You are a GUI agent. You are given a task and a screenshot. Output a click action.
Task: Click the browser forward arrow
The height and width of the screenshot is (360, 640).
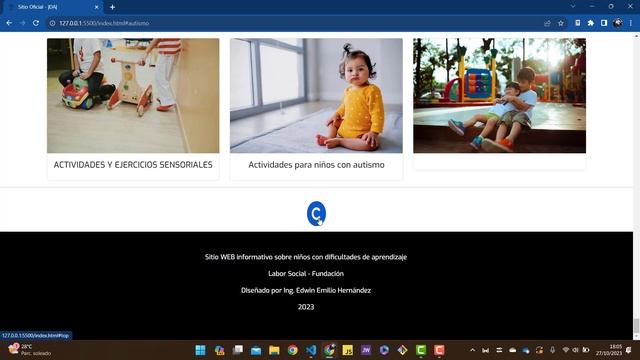click(22, 23)
